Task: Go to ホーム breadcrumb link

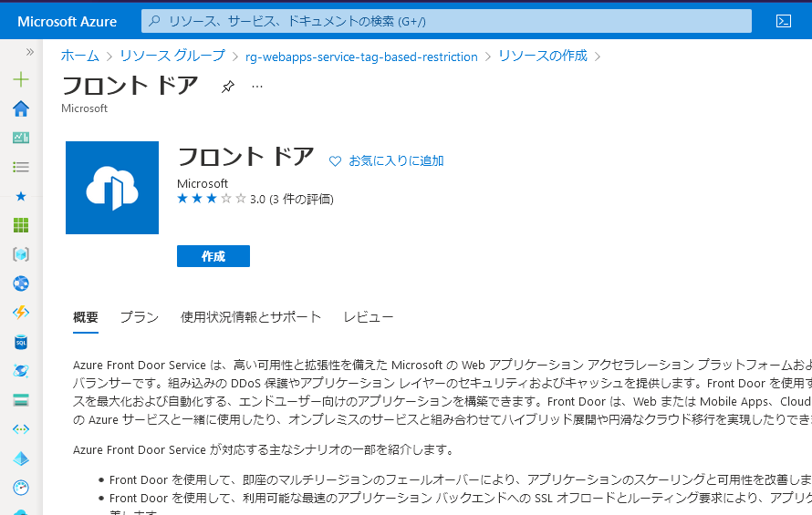Action: click(x=79, y=56)
